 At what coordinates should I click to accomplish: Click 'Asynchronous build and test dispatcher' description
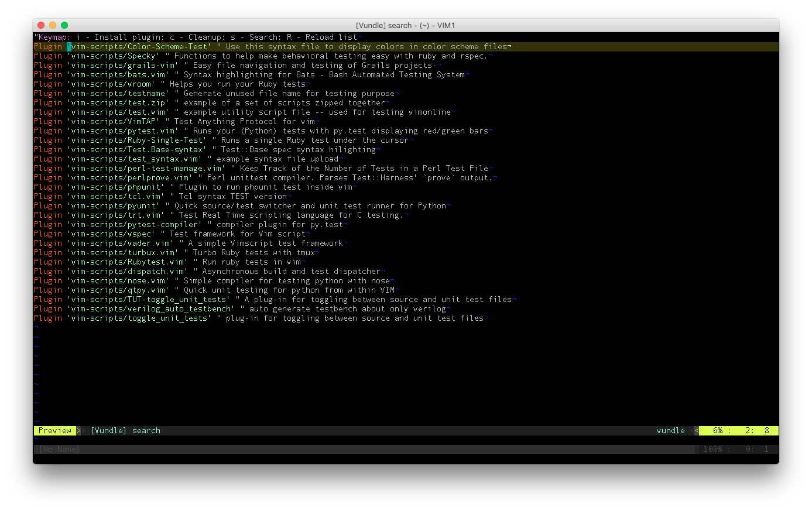[292, 272]
